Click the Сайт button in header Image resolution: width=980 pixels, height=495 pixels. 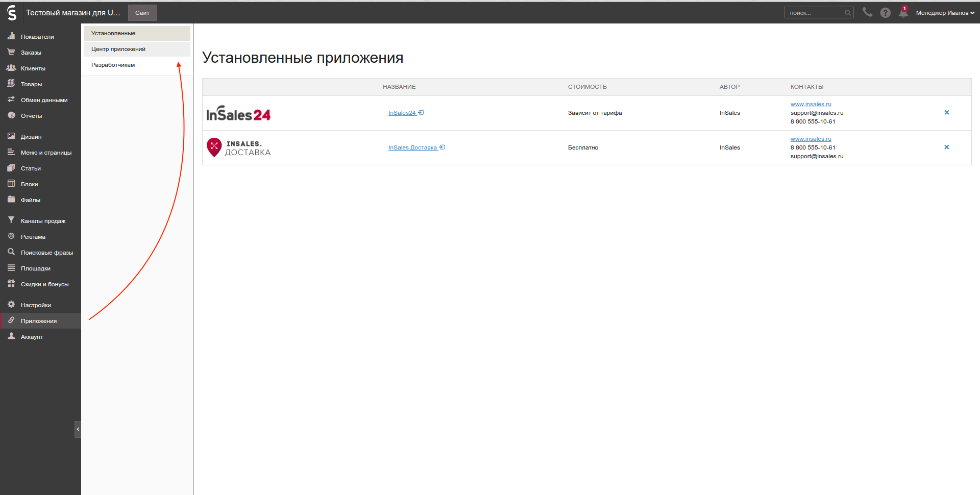[x=142, y=13]
